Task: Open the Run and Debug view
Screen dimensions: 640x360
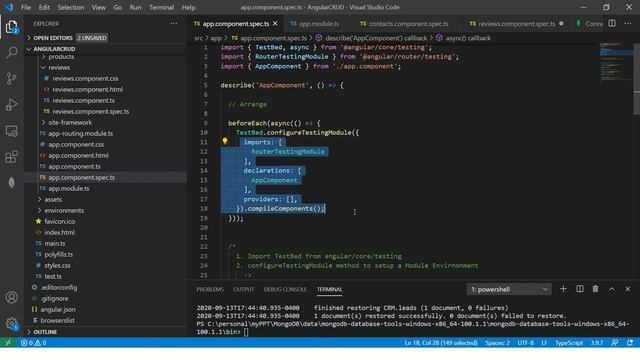Action: coord(11,105)
